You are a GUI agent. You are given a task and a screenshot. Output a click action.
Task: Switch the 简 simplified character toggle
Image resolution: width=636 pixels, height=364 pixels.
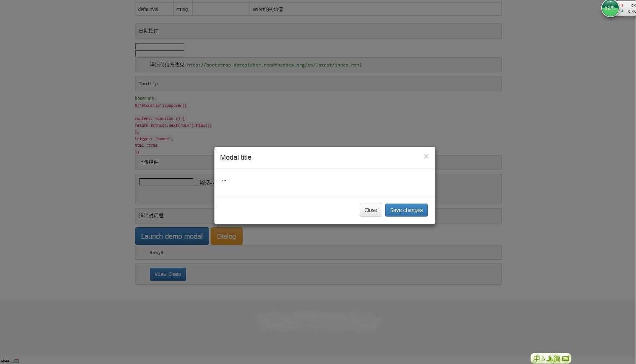pyautogui.click(x=557, y=358)
